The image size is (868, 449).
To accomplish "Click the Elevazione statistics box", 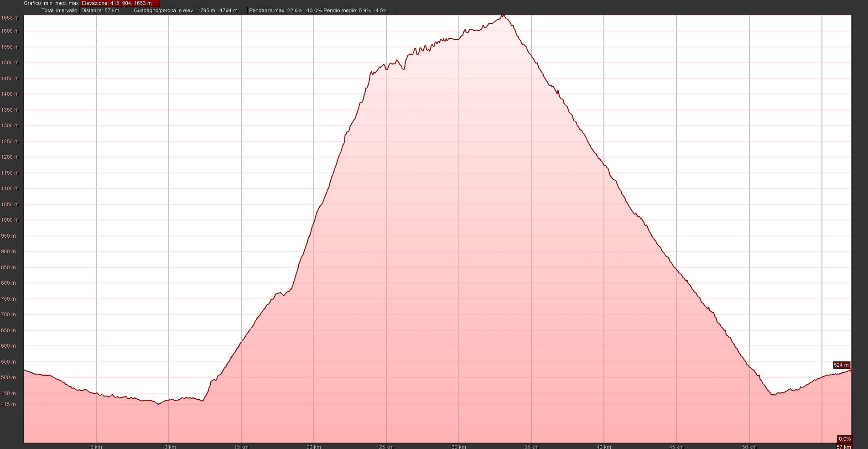I will (x=120, y=3).
